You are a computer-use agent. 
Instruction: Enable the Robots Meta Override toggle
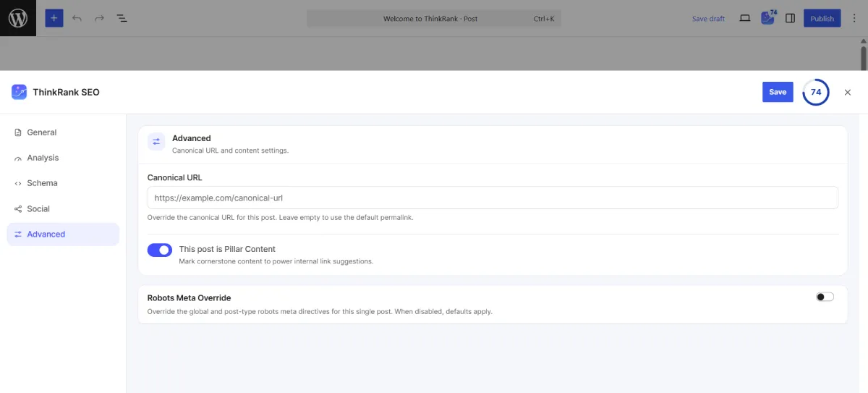coord(825,297)
